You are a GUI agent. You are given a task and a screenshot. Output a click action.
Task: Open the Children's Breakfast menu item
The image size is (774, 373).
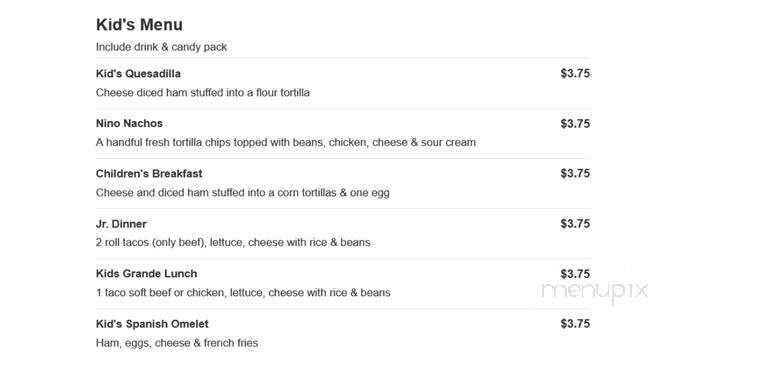point(149,174)
